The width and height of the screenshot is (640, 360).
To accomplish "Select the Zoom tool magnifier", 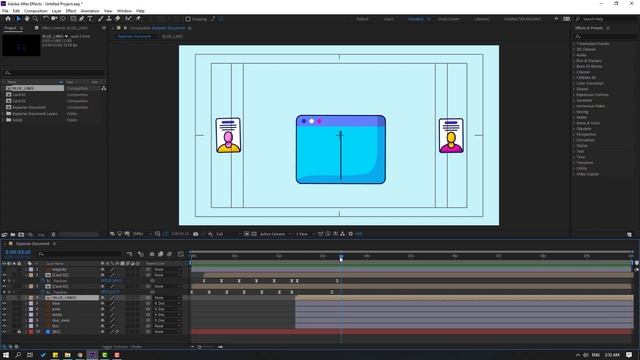I will tap(36, 19).
